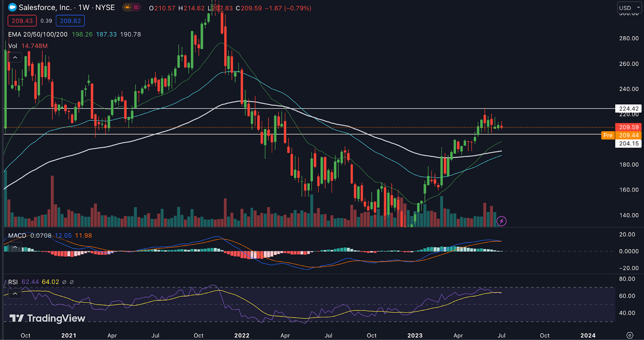Click the 280.00 price scale label
Image resolution: width=644 pixels, height=340 pixels.
coord(629,38)
